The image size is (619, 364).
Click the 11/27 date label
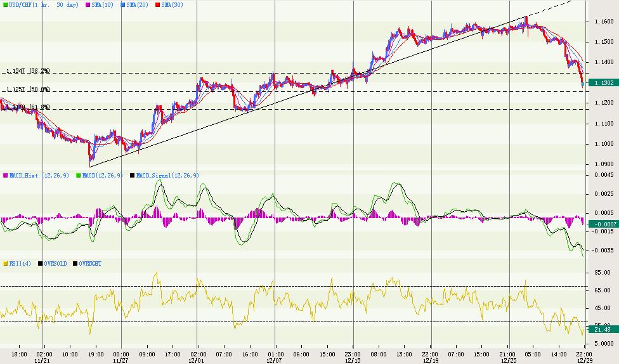coord(121,360)
